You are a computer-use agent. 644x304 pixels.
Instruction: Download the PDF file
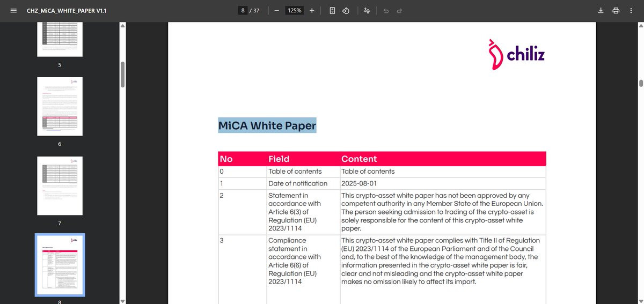[x=601, y=10]
